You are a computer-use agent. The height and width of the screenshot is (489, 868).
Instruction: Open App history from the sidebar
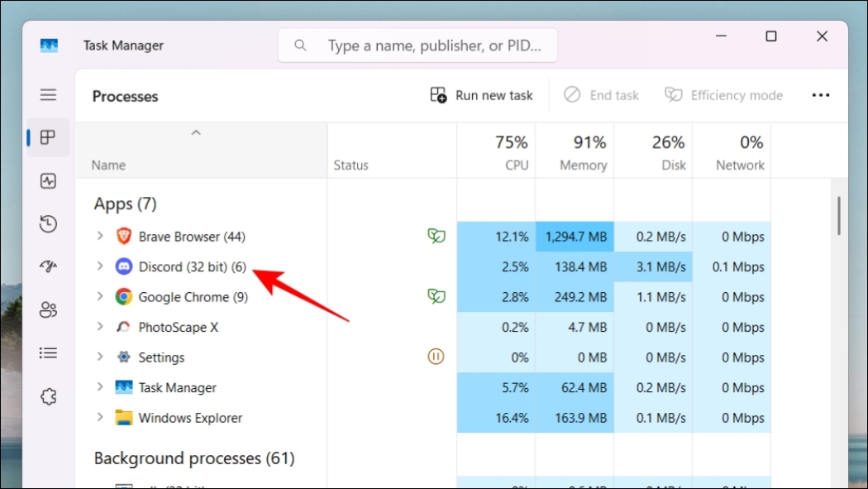(49, 223)
